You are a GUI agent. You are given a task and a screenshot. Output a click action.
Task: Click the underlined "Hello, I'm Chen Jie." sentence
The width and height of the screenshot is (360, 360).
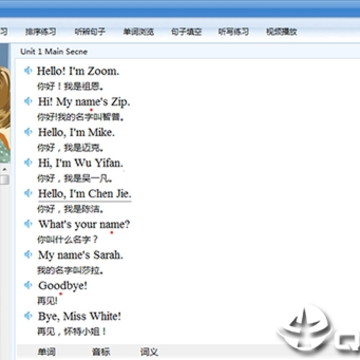point(85,194)
